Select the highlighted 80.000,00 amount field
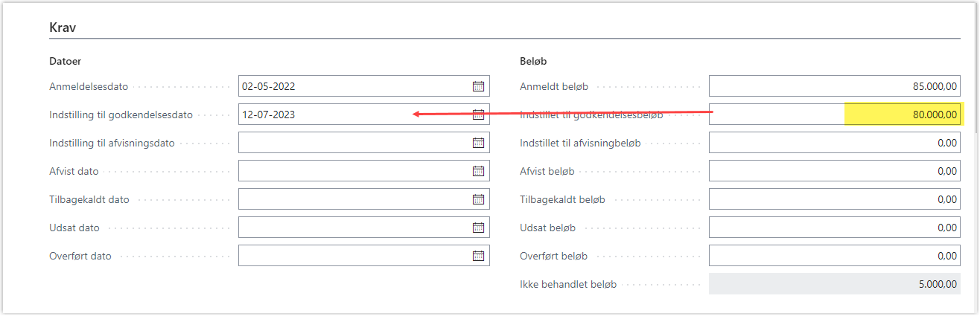 click(835, 115)
